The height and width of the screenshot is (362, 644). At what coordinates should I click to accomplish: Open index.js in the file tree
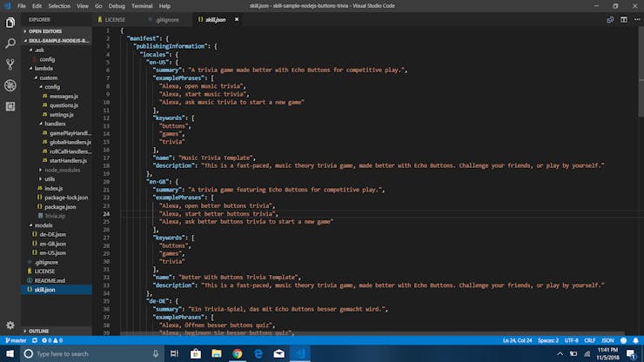[54, 188]
